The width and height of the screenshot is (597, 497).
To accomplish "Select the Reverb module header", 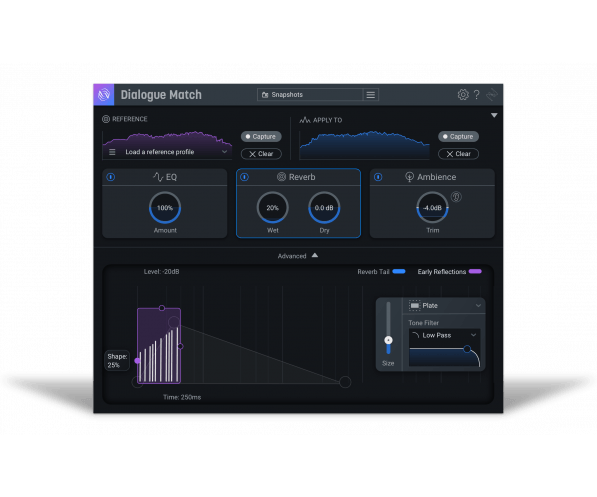I will click(x=298, y=177).
